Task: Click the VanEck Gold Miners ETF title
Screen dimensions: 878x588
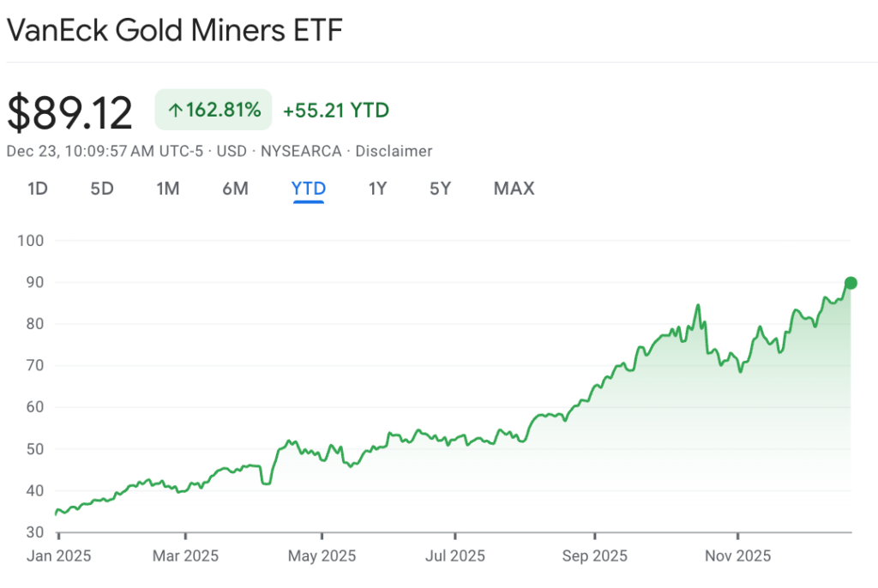Action: [174, 31]
